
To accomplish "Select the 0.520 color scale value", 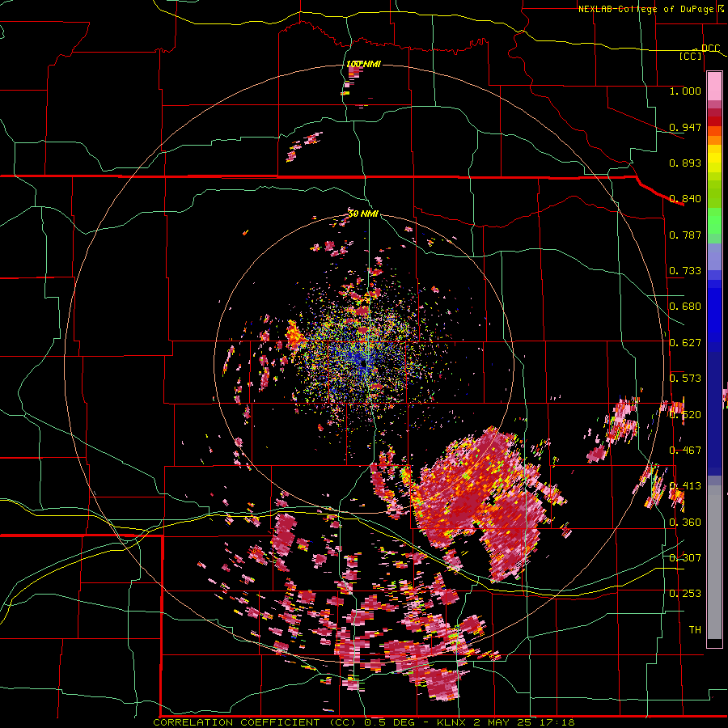I will tap(685, 414).
